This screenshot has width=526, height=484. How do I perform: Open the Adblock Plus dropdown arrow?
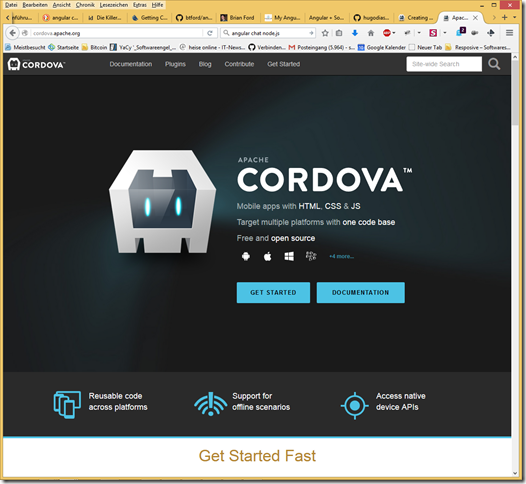394,33
